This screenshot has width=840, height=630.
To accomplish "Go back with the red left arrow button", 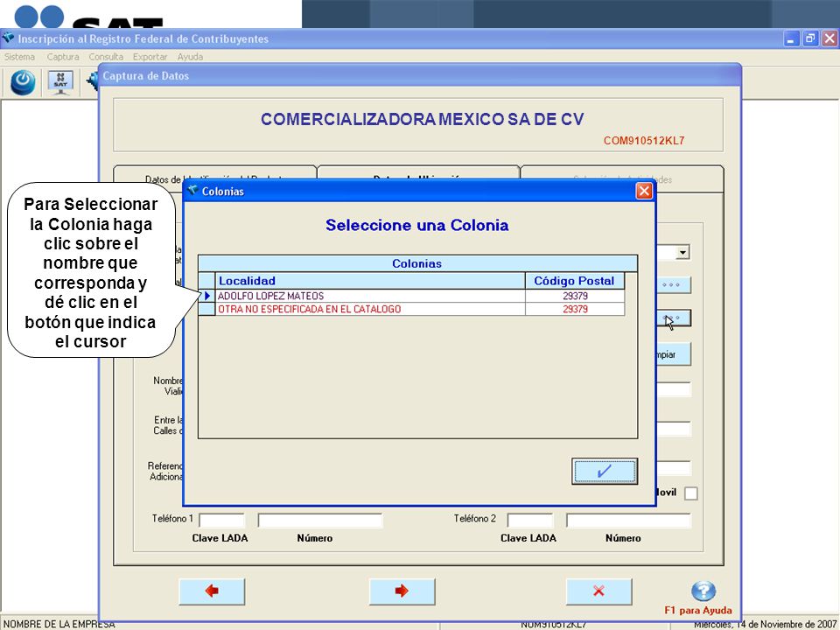I will (x=212, y=591).
